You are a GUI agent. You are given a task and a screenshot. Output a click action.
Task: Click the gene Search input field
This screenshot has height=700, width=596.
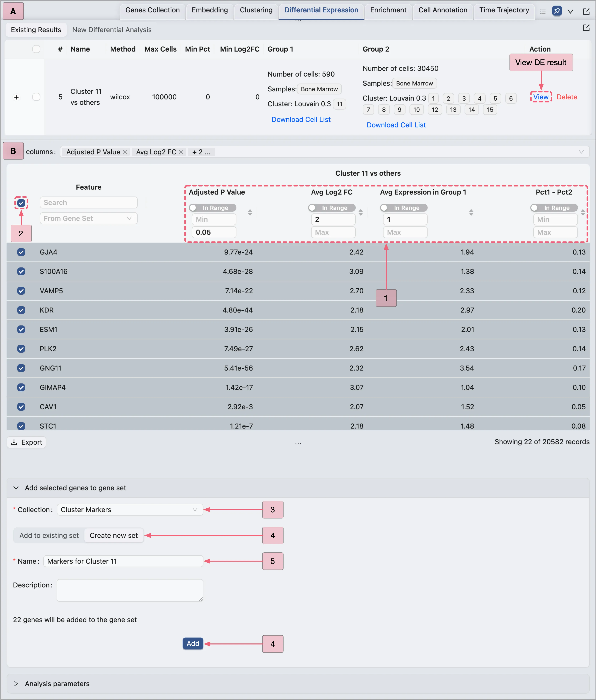(89, 202)
